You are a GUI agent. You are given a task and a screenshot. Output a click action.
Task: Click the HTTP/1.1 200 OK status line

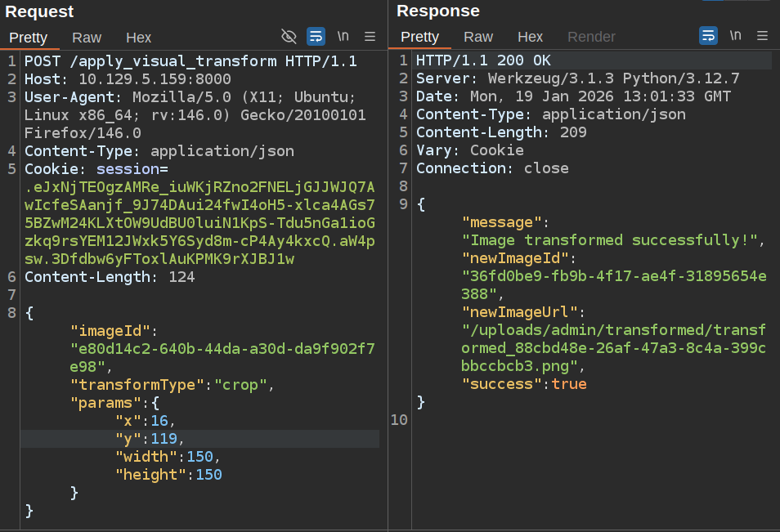pos(483,61)
